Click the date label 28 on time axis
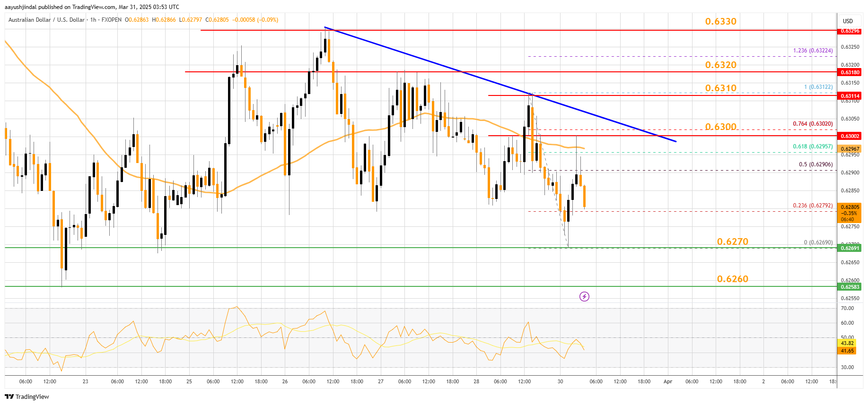868x405 pixels. click(476, 381)
